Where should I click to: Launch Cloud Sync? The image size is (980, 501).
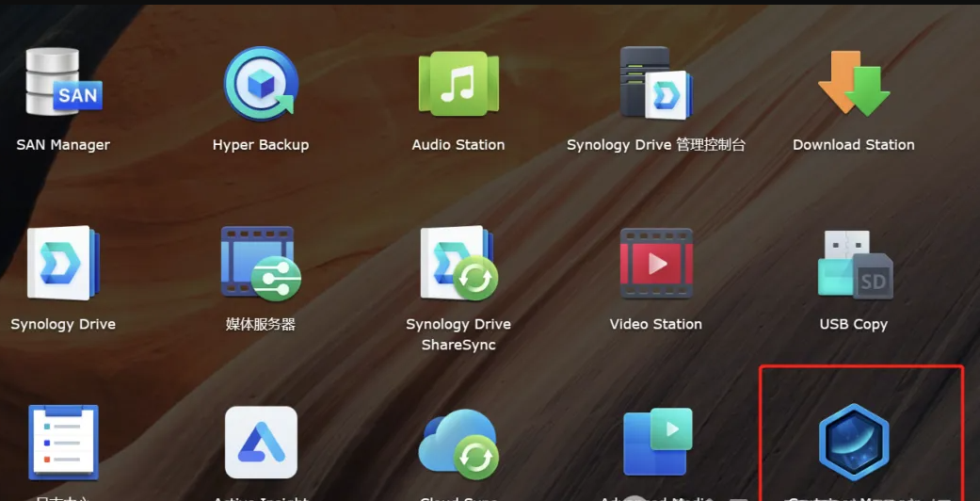click(458, 444)
